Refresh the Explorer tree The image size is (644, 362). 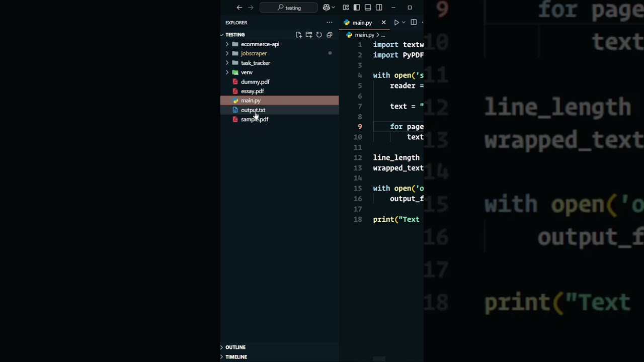point(319,35)
